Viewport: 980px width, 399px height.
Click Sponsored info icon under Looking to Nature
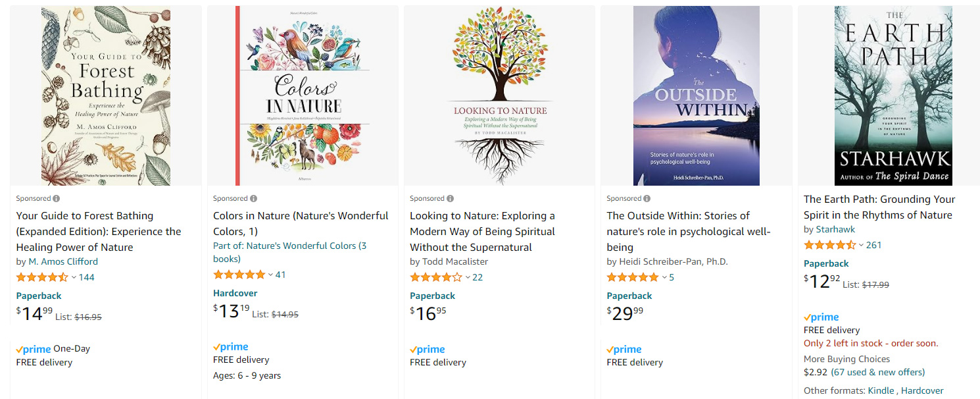[x=451, y=199]
